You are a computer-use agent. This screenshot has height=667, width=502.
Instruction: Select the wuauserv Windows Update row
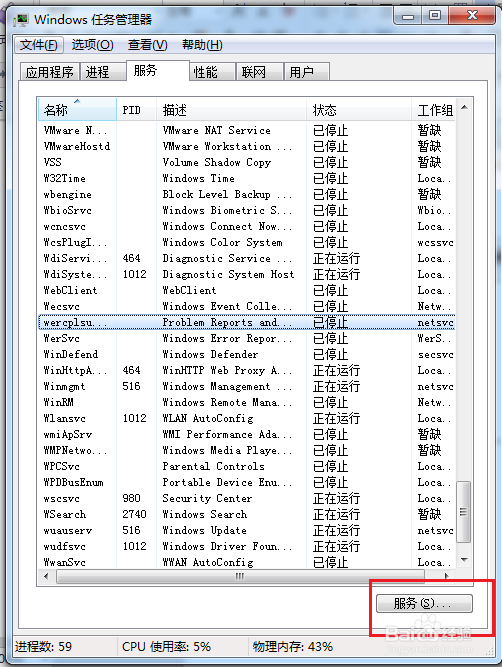[x=247, y=530]
